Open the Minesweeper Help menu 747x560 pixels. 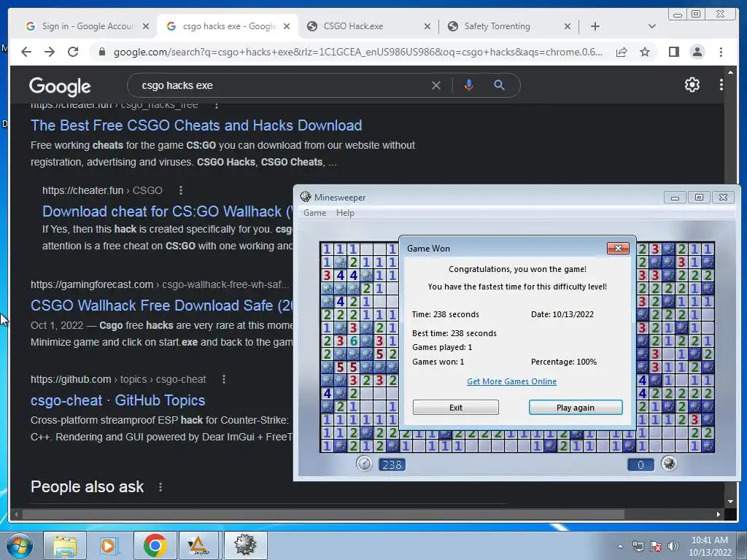[345, 213]
